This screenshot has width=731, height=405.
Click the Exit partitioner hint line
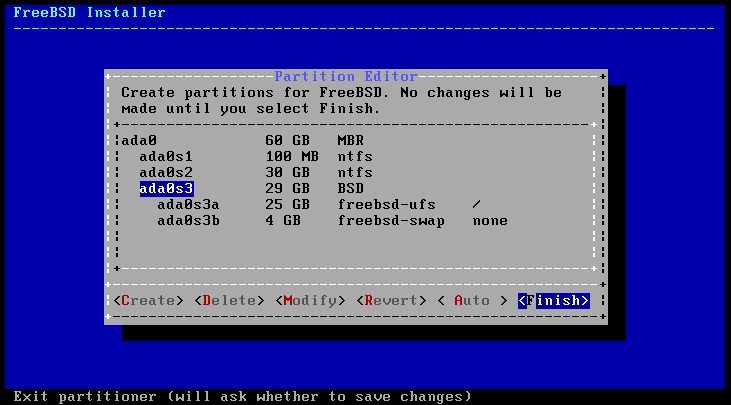pyautogui.click(x=242, y=395)
